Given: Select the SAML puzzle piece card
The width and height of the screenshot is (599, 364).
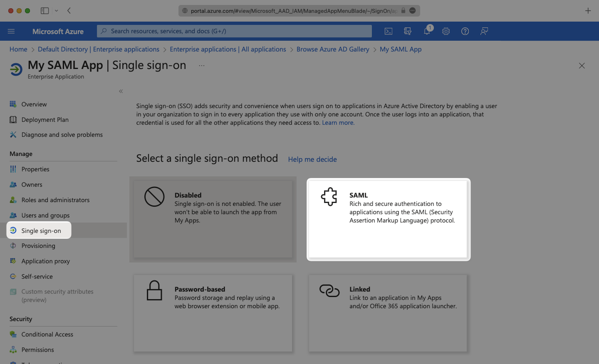Looking at the screenshot, I should (x=388, y=219).
